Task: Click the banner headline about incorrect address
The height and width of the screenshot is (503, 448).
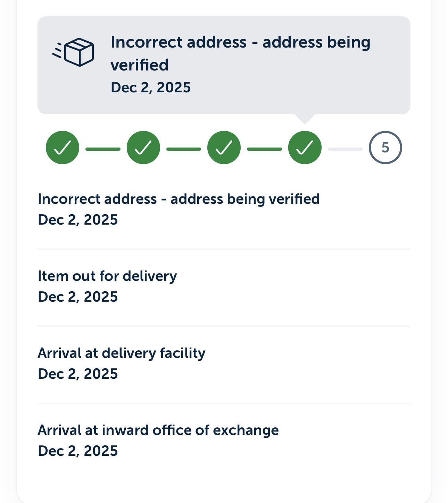Action: click(240, 53)
